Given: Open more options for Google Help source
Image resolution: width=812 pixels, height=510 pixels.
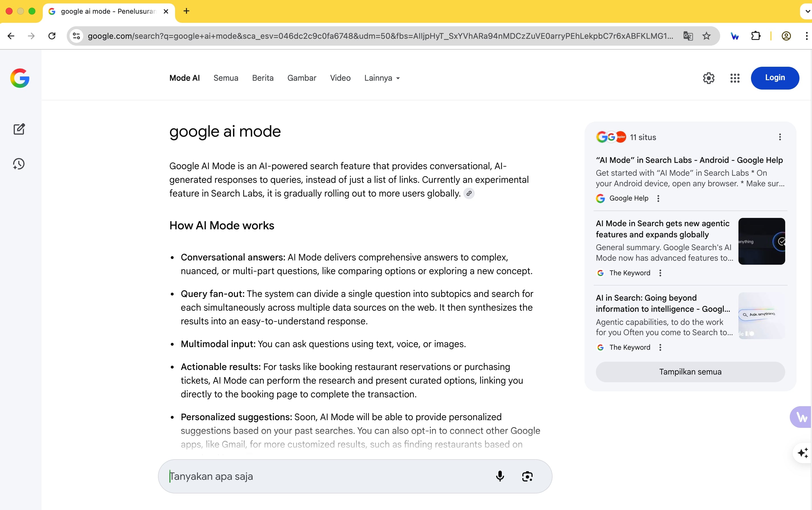Looking at the screenshot, I should click(x=658, y=198).
